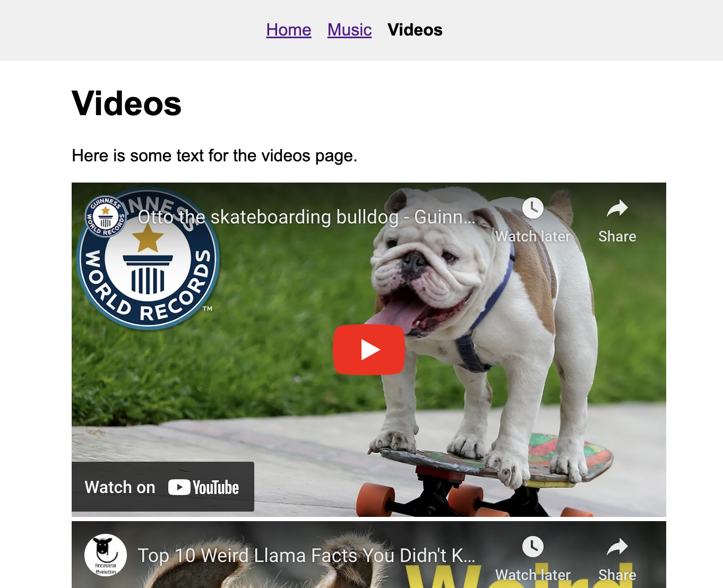Open the Ancestral Evolution channel avatar
Image resolution: width=723 pixels, height=588 pixels.
[106, 555]
